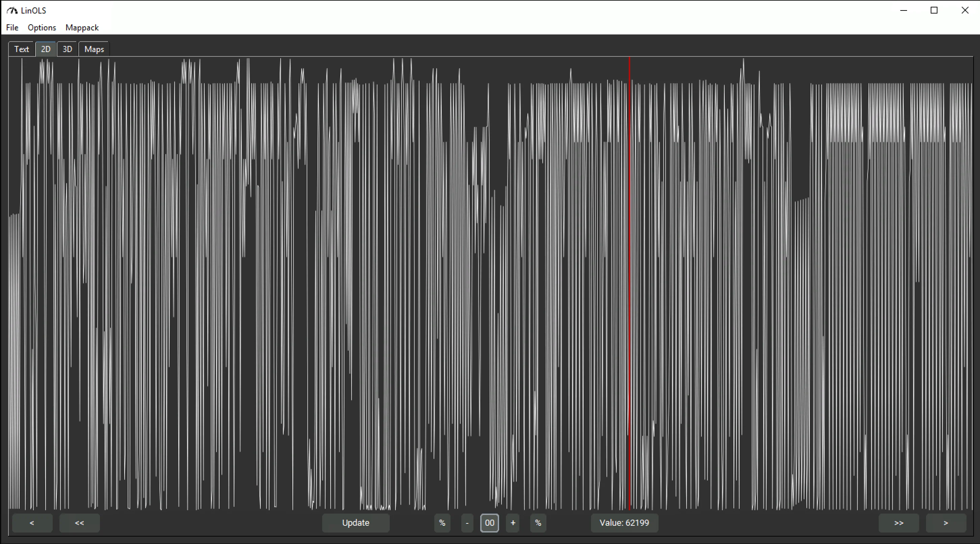The height and width of the screenshot is (544, 980).
Task: Switch to the Text tab
Action: [22, 49]
